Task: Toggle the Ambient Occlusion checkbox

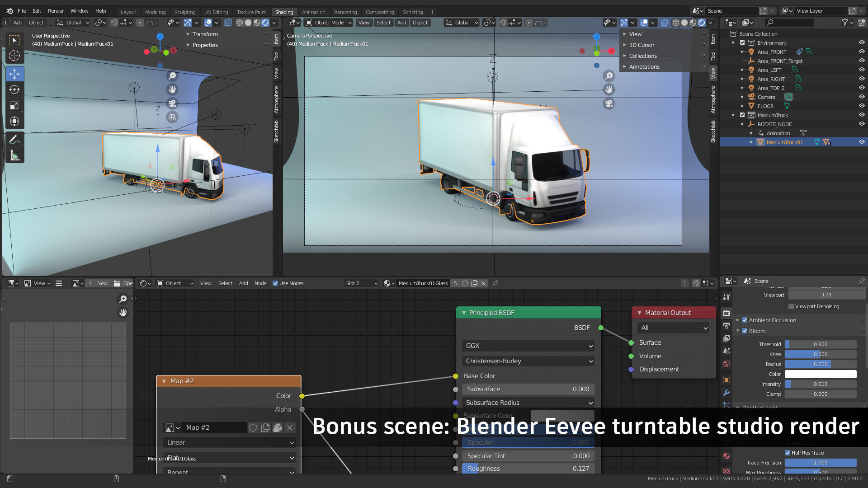Action: click(x=745, y=320)
